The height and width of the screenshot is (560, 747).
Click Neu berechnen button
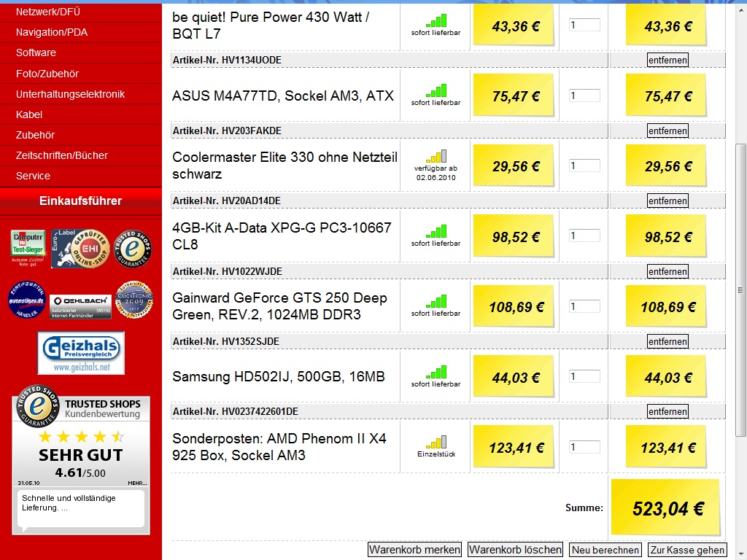pyautogui.click(x=605, y=550)
